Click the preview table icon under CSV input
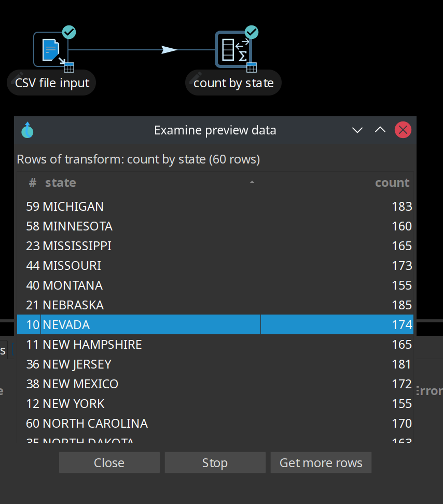The image size is (443, 504). point(69,67)
